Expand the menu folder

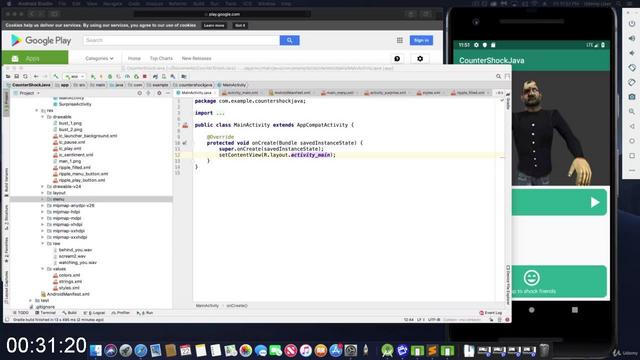[x=42, y=199]
